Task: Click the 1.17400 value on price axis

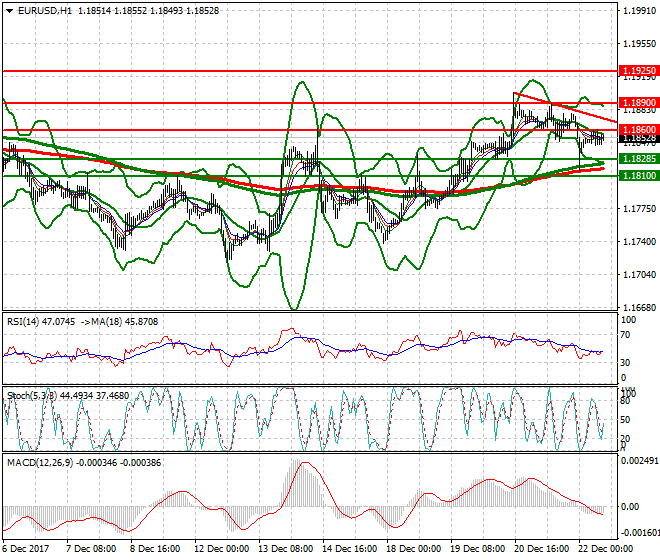Action: [x=639, y=241]
